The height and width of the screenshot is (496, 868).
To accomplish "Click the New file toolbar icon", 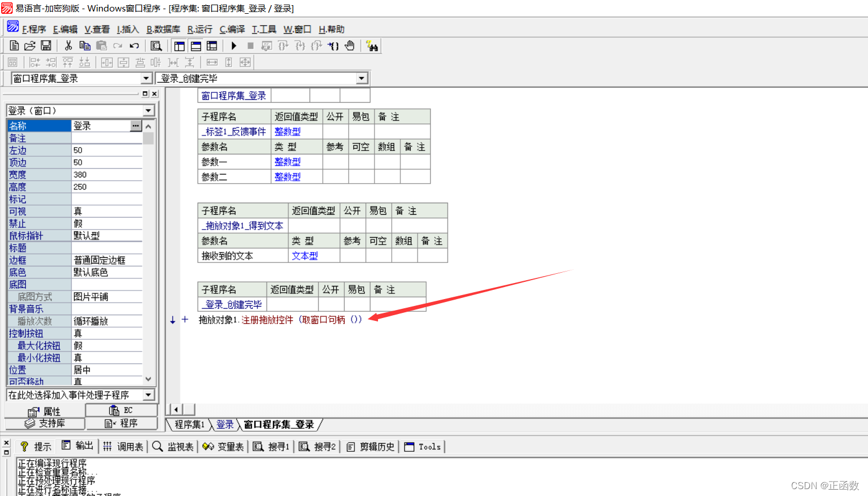I will pyautogui.click(x=14, y=46).
